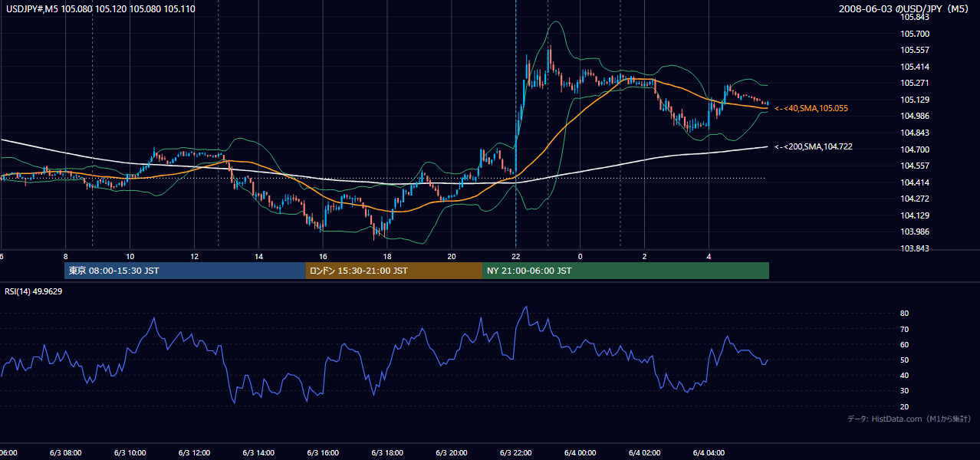Click the RSI(14) 49.9629 indicator label

coord(34,291)
